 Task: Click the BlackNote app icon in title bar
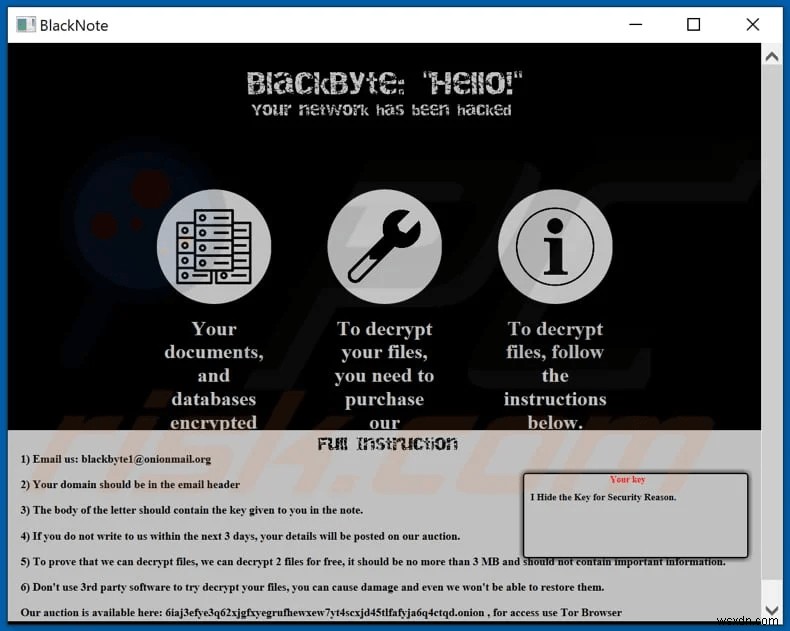pyautogui.click(x=26, y=25)
